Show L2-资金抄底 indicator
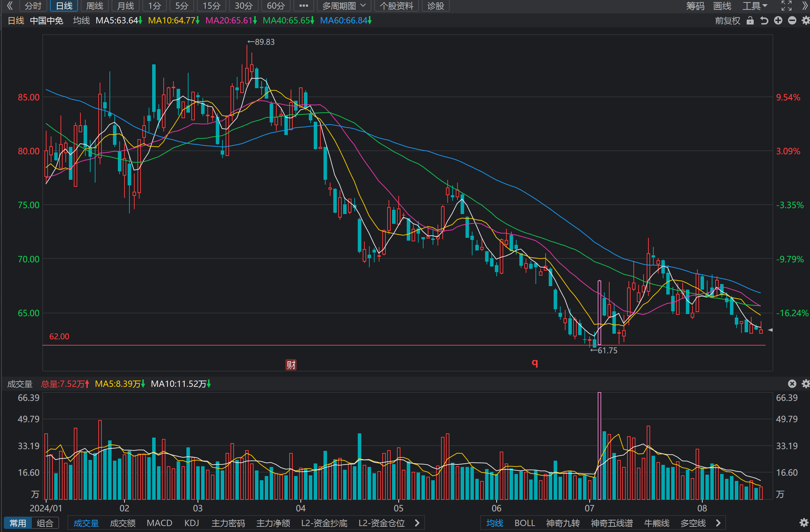810x532 pixels. (x=324, y=523)
